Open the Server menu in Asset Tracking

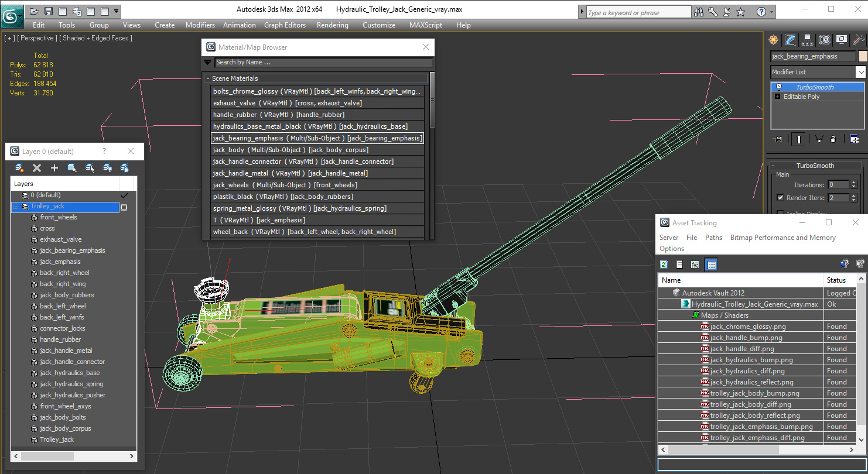pos(669,238)
